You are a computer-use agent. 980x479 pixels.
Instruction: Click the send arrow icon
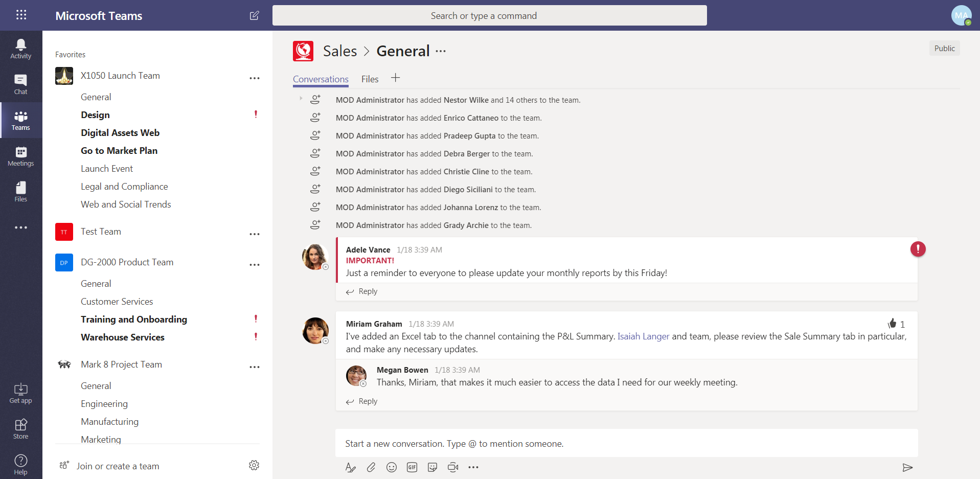click(907, 467)
